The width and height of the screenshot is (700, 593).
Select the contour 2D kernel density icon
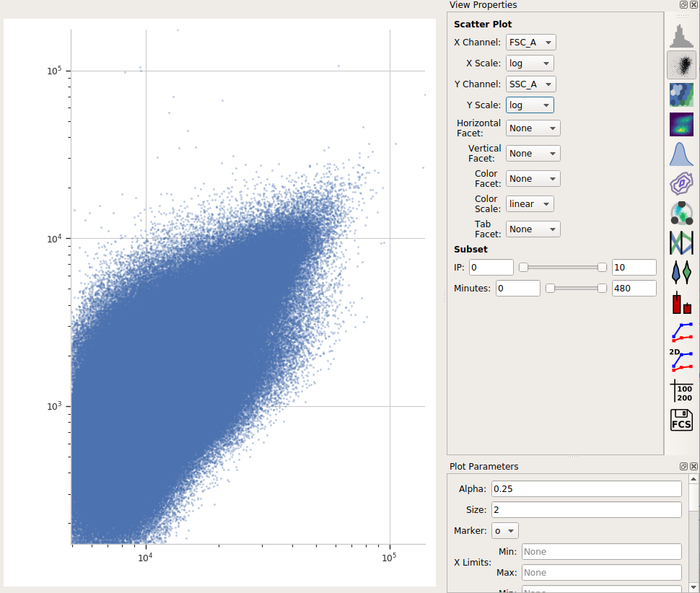pyautogui.click(x=681, y=183)
